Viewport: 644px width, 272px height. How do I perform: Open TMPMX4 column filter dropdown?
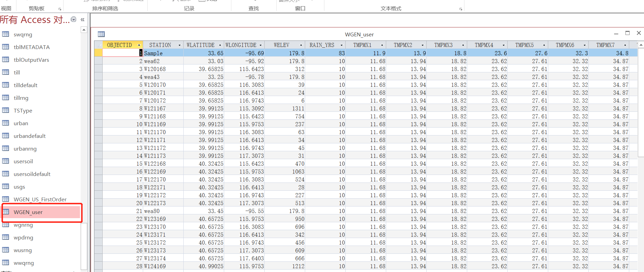point(504,45)
